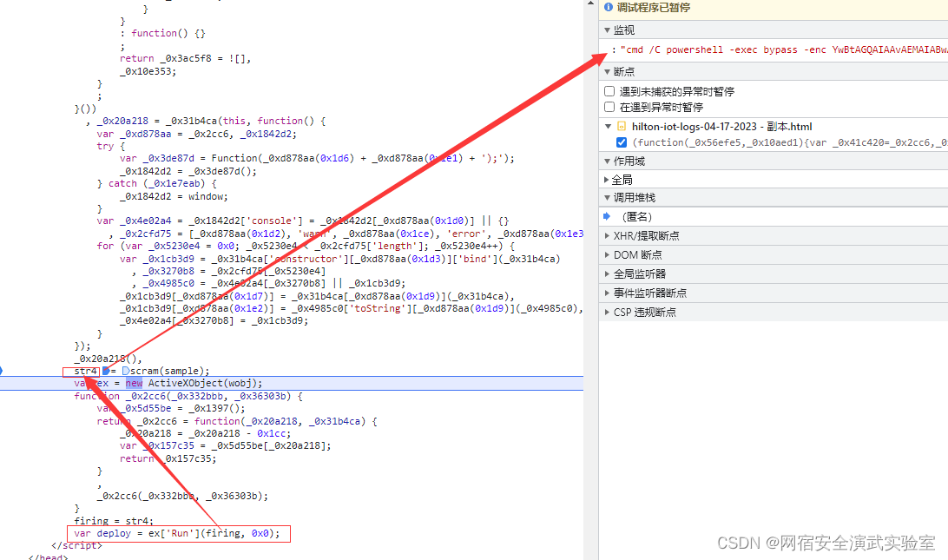Expand the DOM 断点 section

607,255
